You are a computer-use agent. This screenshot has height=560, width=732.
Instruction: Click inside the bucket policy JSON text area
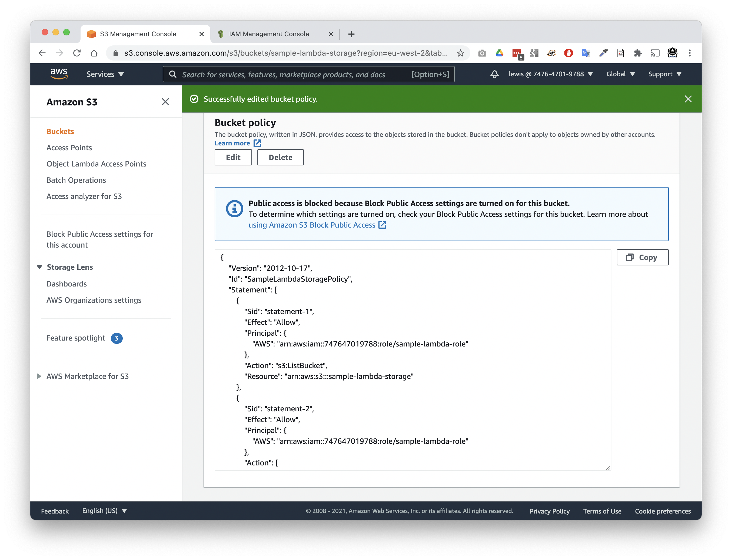[413, 360]
